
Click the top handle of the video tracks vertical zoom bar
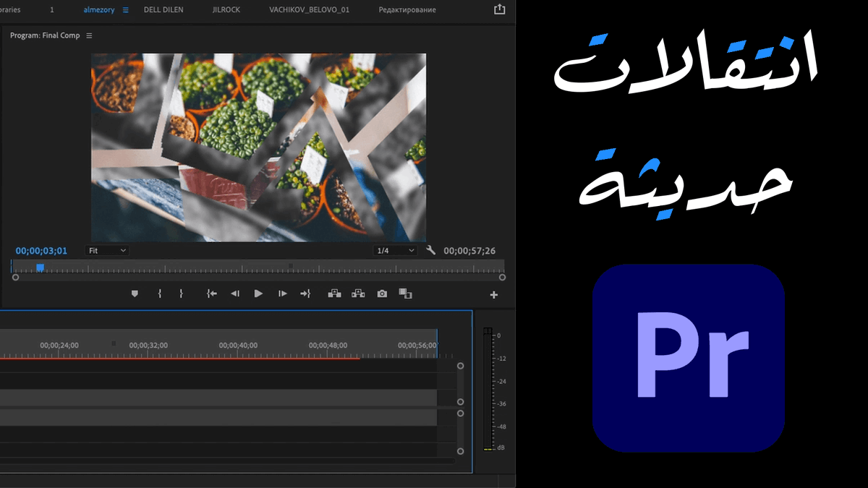point(460,366)
